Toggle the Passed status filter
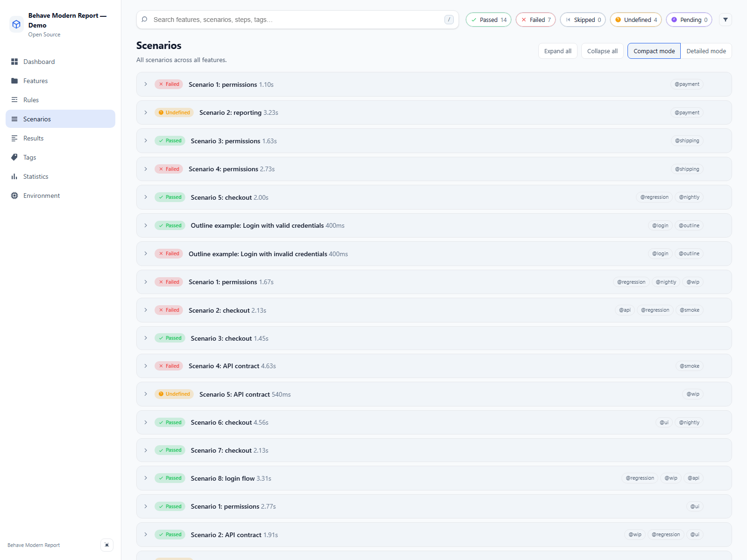The width and height of the screenshot is (747, 560). click(489, 20)
